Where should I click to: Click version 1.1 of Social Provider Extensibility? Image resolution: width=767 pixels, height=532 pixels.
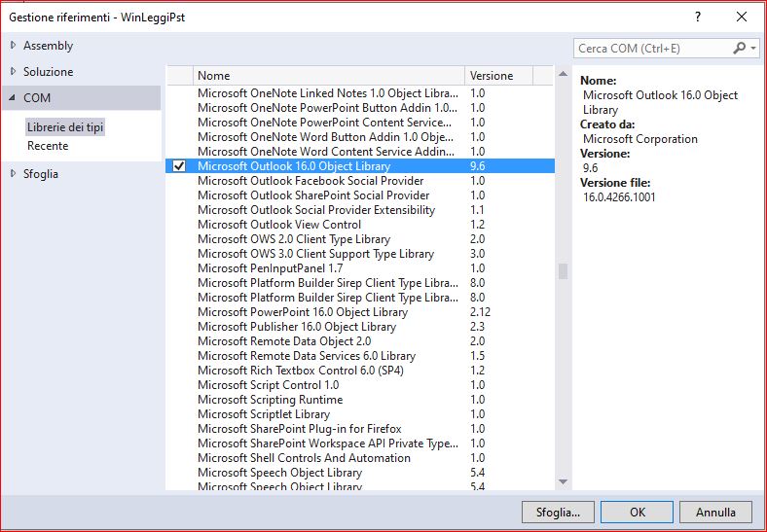(477, 210)
